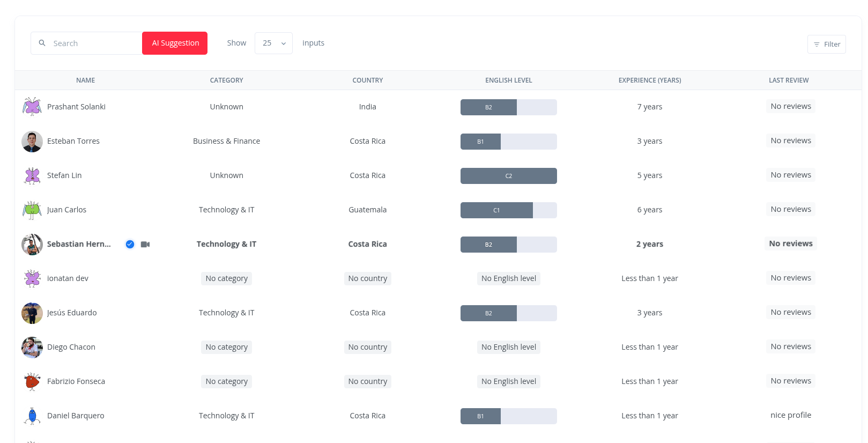Click Fabrizio Fonseca's red monster avatar

(x=32, y=381)
